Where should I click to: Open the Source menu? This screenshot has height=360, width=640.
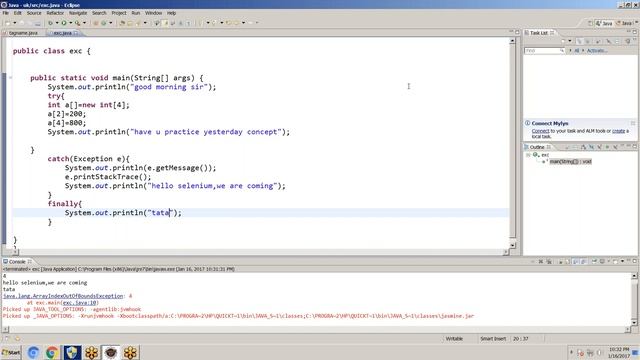click(34, 13)
